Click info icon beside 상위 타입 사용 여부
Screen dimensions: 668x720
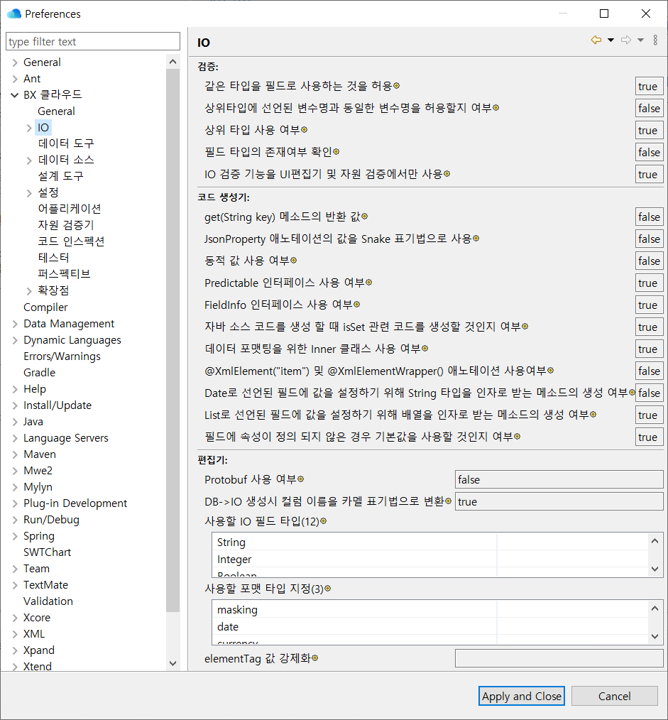pos(304,130)
